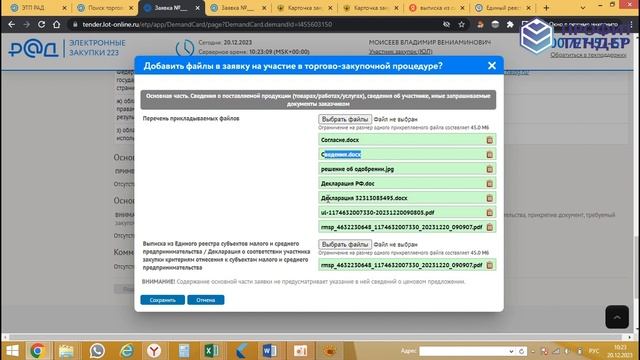Click the Декларация 32313085495.docx file name

point(364,198)
